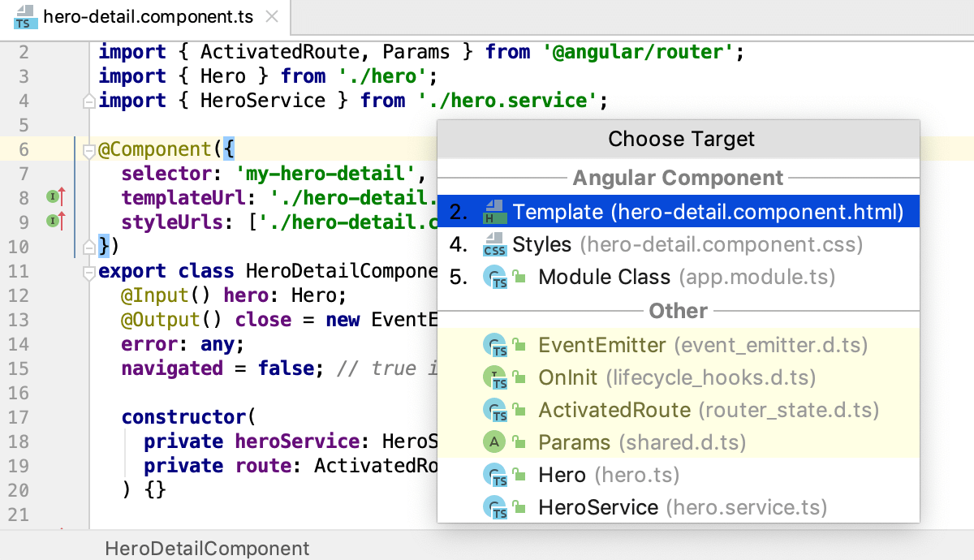Collapse the @Component decorator fold marker
974x560 pixels.
click(x=89, y=149)
